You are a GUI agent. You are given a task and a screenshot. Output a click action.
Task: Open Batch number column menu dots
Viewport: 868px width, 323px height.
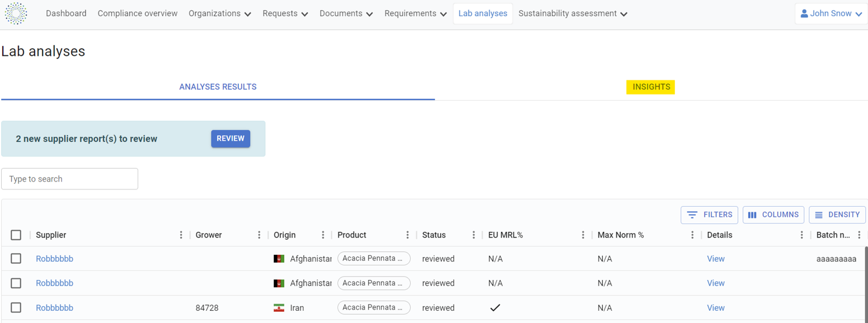point(859,235)
